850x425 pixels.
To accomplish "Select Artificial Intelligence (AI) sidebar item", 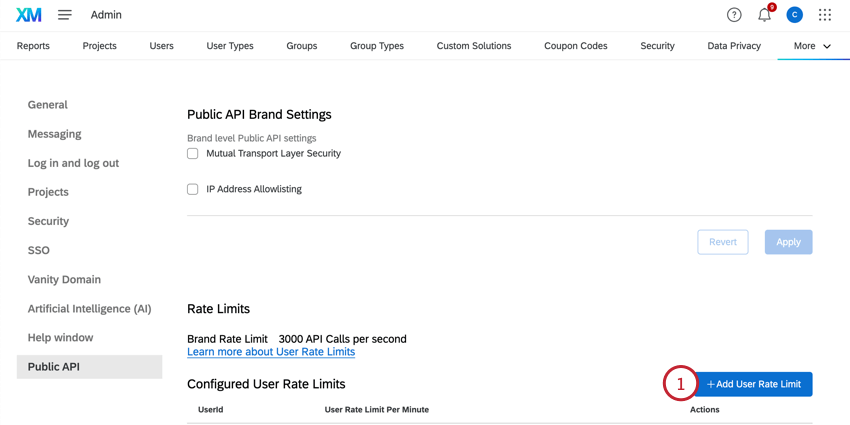I will tap(89, 309).
